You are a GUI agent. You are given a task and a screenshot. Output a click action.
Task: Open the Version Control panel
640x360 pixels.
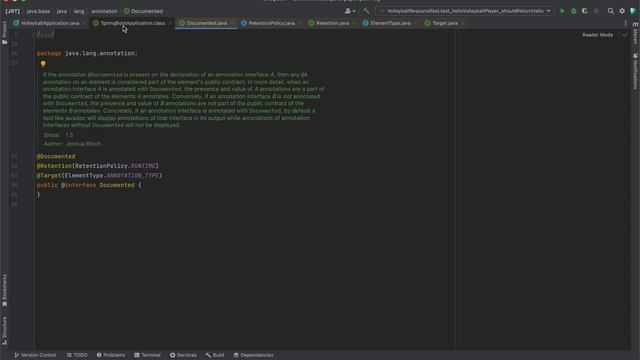(x=36, y=355)
